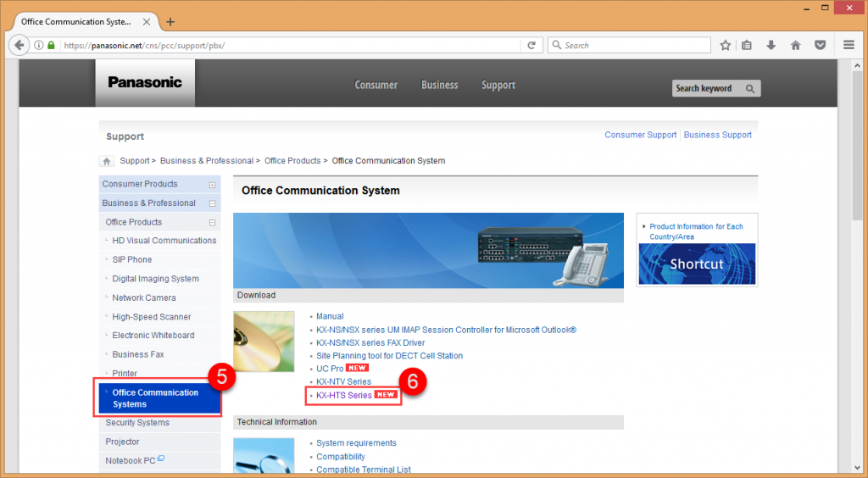
Task: Click the scrollbar up arrow
Action: [x=858, y=64]
